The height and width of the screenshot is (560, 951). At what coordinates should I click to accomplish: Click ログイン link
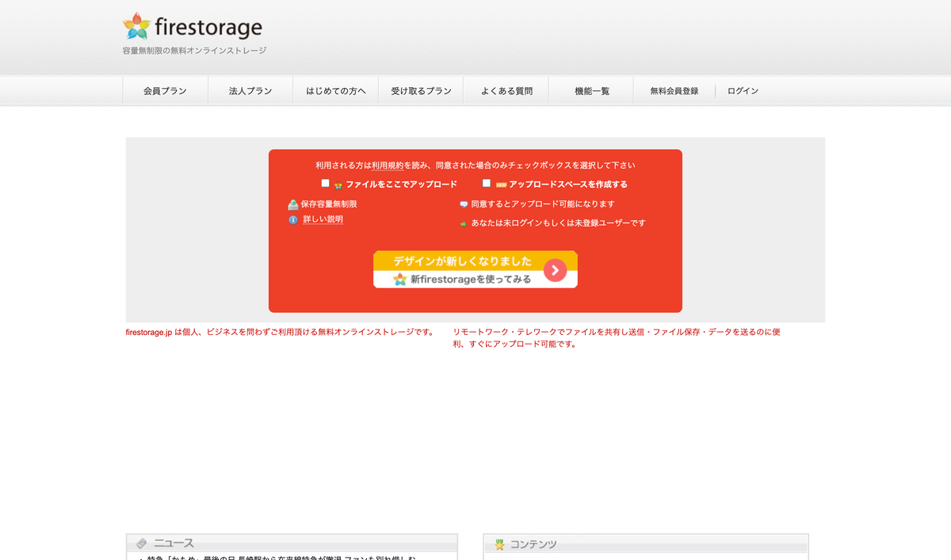[743, 91]
